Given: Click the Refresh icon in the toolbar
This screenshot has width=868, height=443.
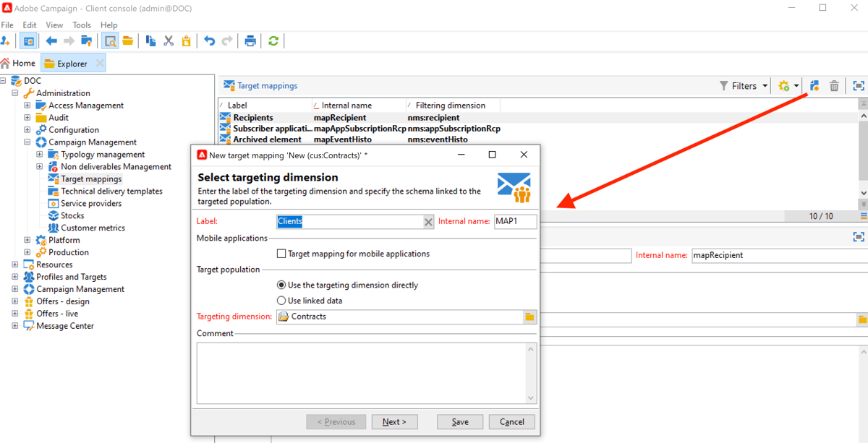Looking at the screenshot, I should (x=273, y=40).
